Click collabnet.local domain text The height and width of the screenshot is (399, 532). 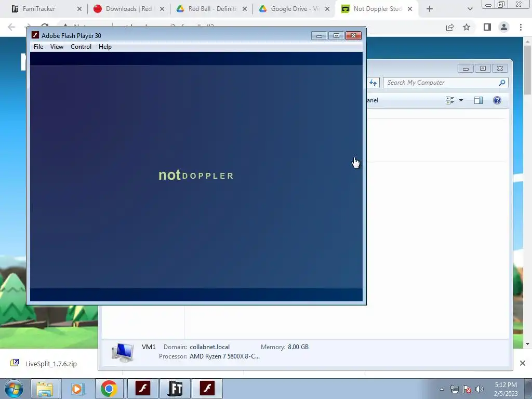[x=210, y=347]
